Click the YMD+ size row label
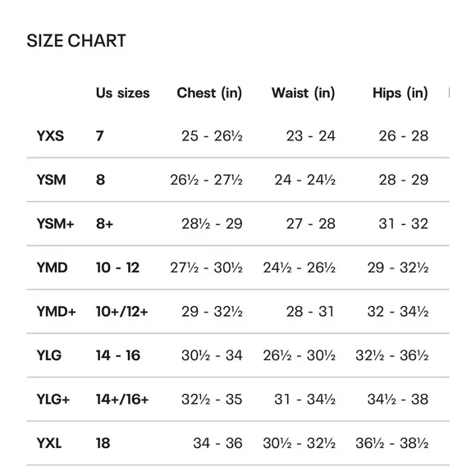Screen dimensions: 476x476 pos(56,312)
